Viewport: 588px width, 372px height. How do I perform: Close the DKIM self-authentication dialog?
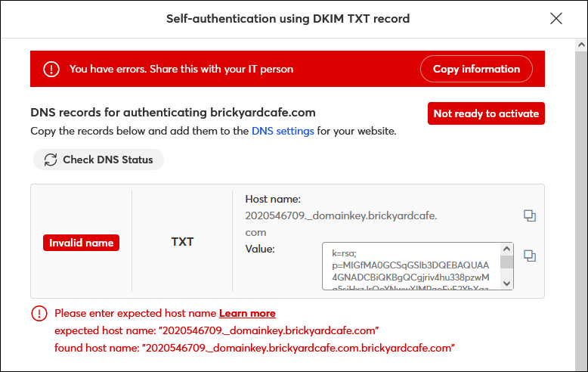click(556, 18)
